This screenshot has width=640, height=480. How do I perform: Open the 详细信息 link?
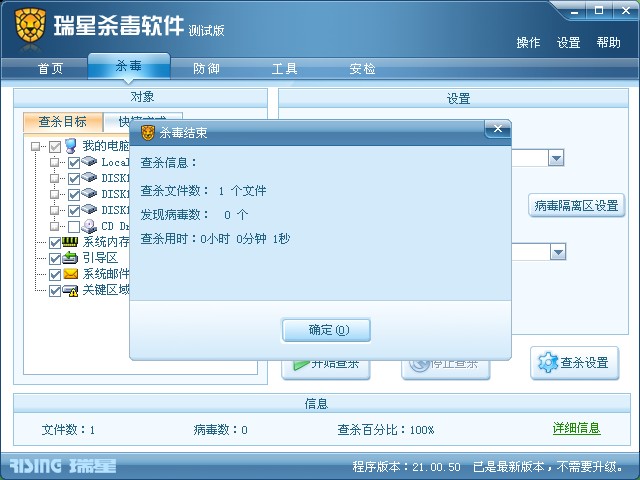point(576,428)
